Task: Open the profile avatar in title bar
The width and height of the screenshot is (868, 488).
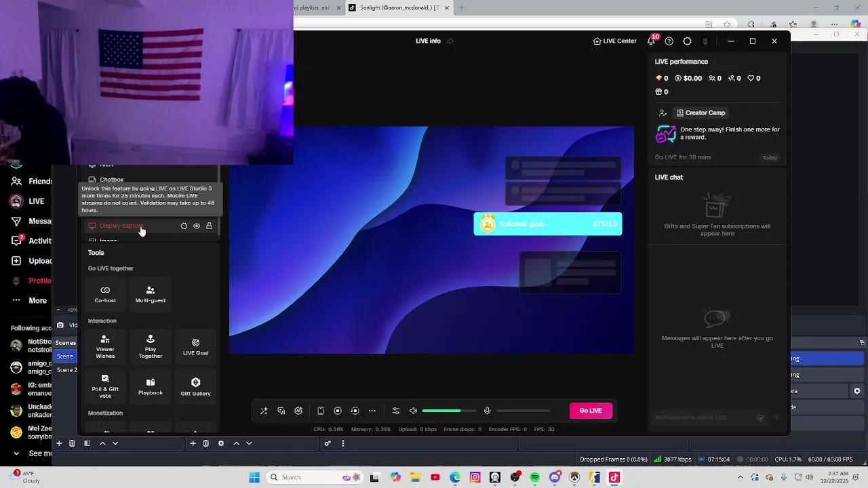Action: pos(705,41)
